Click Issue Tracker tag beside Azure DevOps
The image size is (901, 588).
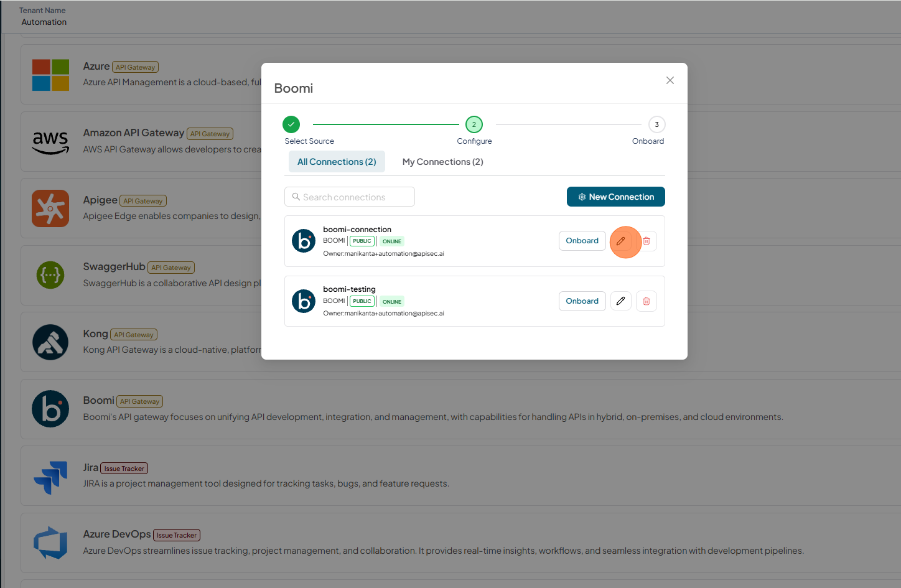click(177, 535)
